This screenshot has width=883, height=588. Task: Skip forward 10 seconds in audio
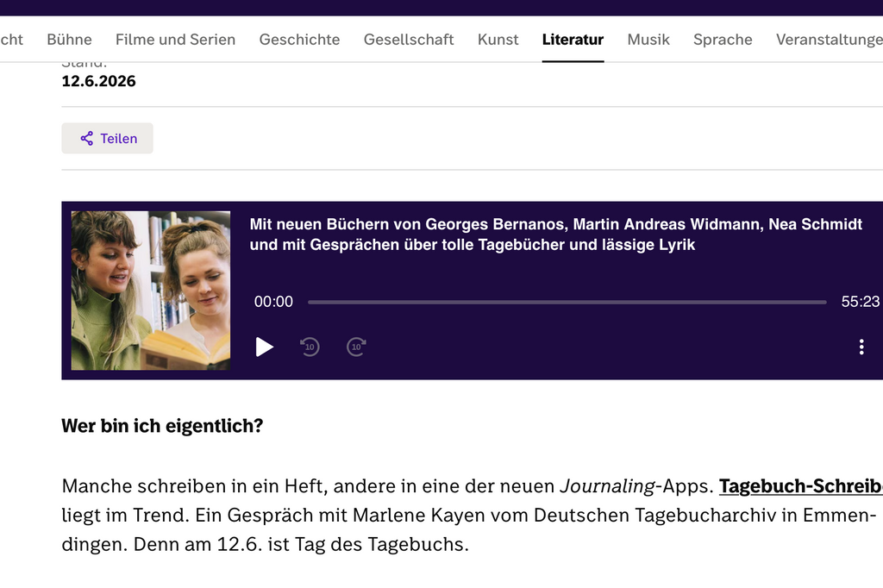(356, 347)
